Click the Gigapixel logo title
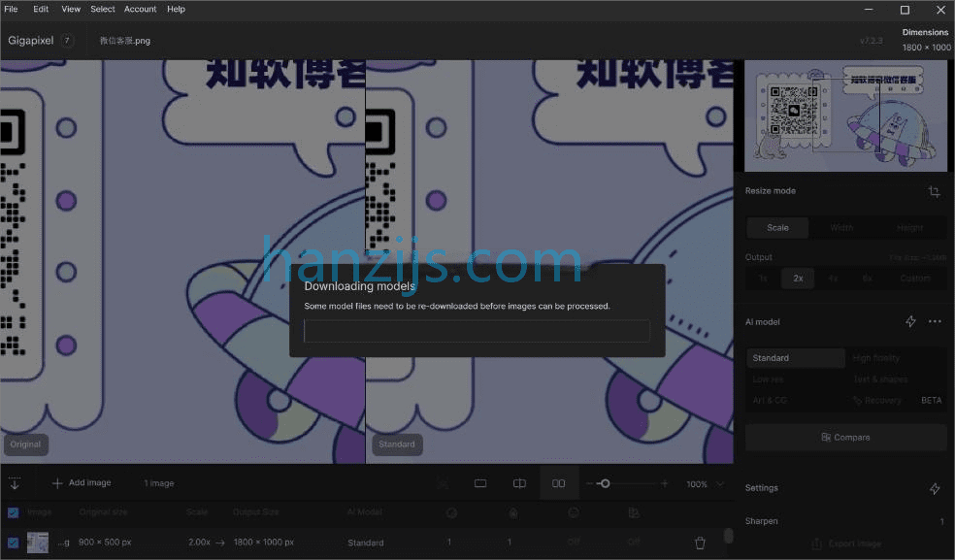955x560 pixels. point(30,40)
